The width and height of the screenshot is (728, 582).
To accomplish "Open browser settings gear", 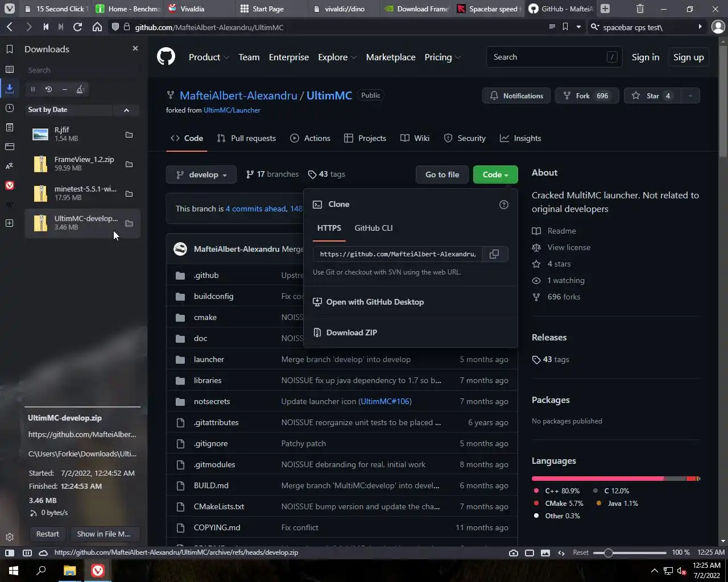I will (10, 537).
